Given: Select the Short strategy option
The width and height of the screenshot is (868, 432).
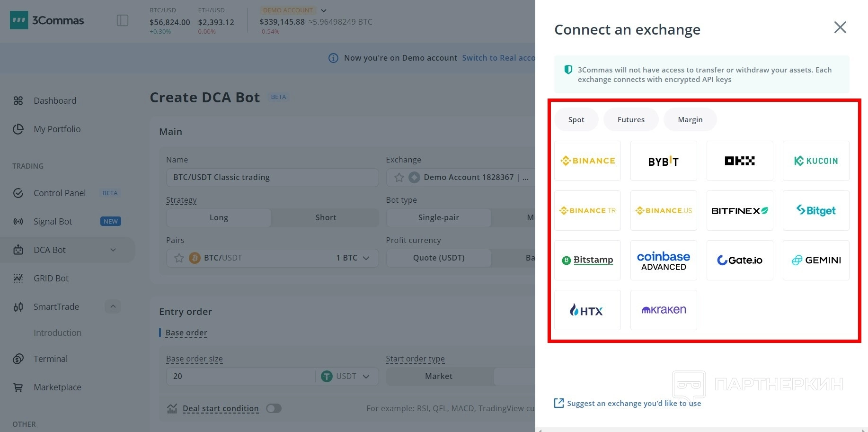Looking at the screenshot, I should pyautogui.click(x=326, y=217).
